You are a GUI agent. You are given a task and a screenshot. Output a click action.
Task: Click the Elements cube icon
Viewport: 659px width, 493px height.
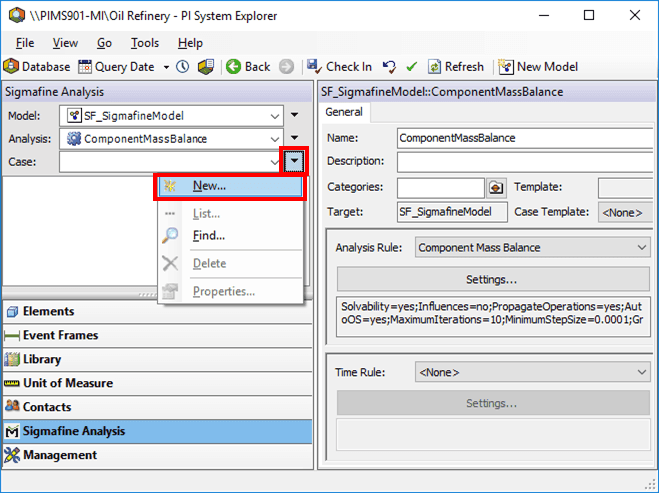point(13,311)
